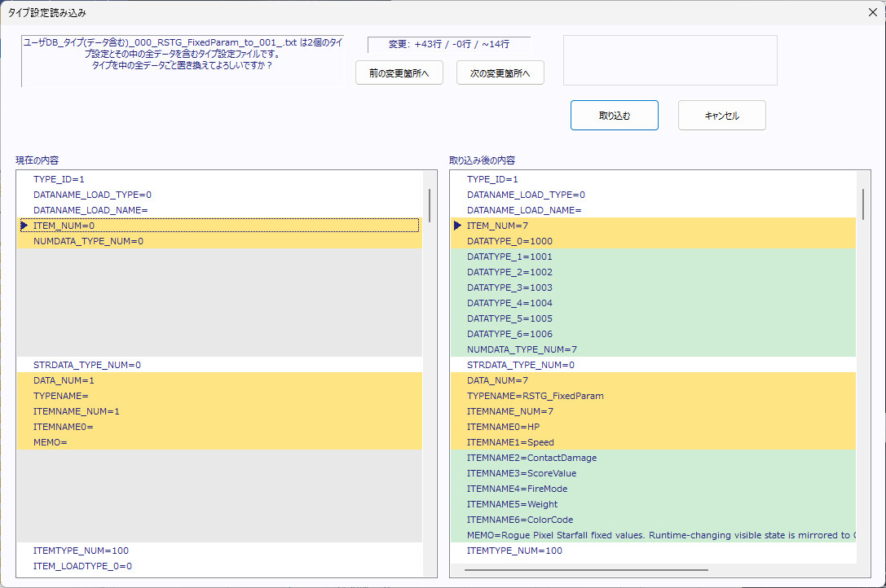Click the left pane vertical scrollbar thumb
Screen dimensions: 886x588
tap(430, 205)
